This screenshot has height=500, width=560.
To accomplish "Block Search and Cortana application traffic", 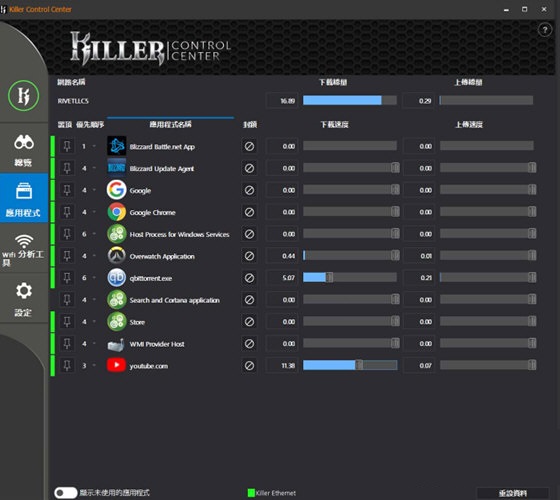I will click(x=249, y=300).
